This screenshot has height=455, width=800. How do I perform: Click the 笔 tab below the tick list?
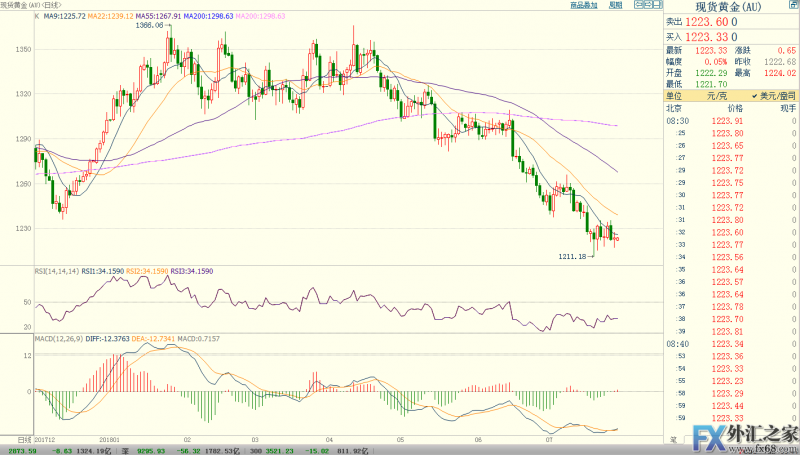[x=673, y=440]
